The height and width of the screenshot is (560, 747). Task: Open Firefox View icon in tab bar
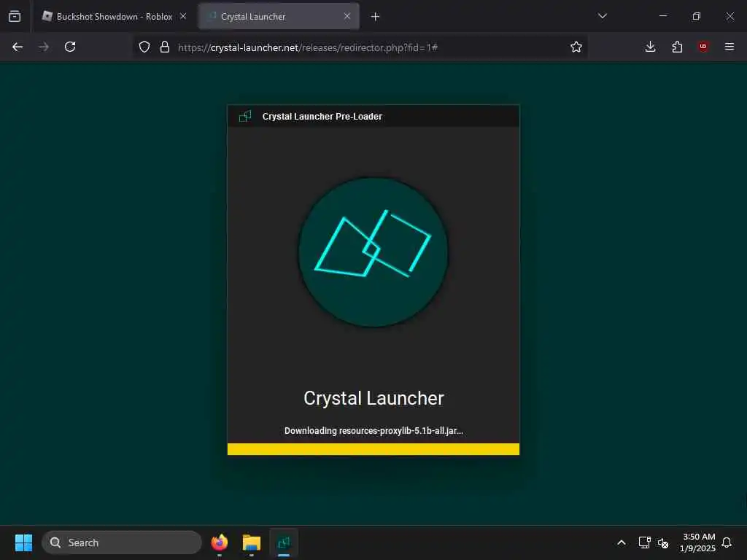[x=15, y=16]
